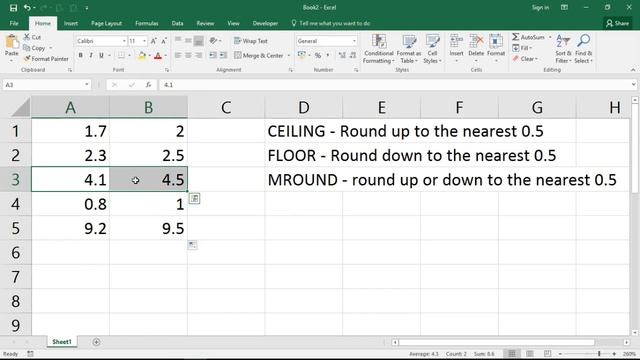Click the Save icon in quick access toolbar
Image resolution: width=640 pixels, height=360 pixels.
coord(13,8)
